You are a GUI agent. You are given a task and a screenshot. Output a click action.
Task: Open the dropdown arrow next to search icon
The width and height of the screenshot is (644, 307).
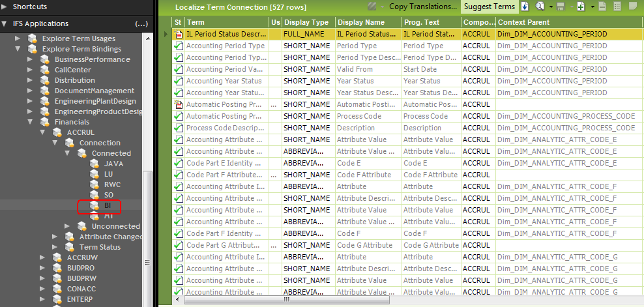click(549, 7)
